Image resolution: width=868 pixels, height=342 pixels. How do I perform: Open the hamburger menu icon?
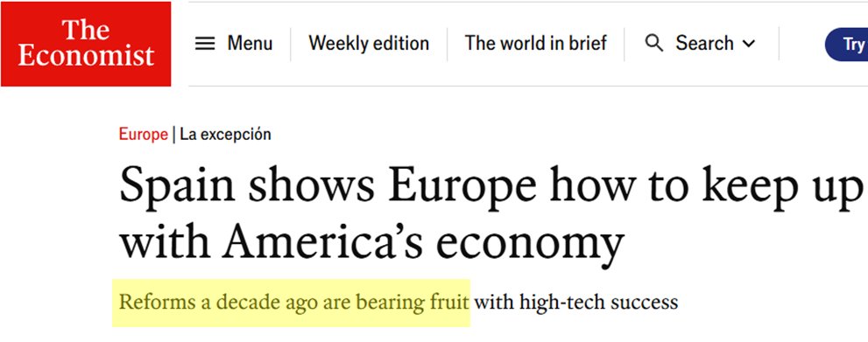click(x=205, y=44)
